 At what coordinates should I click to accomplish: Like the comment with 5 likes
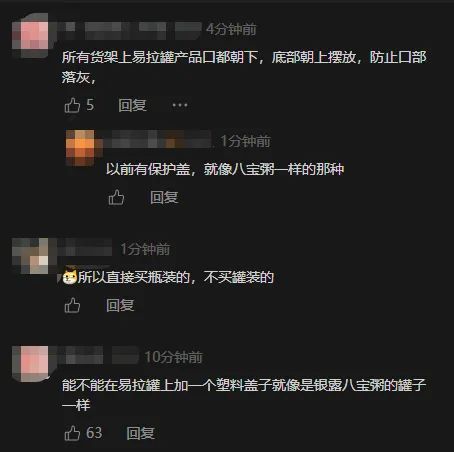(72, 105)
